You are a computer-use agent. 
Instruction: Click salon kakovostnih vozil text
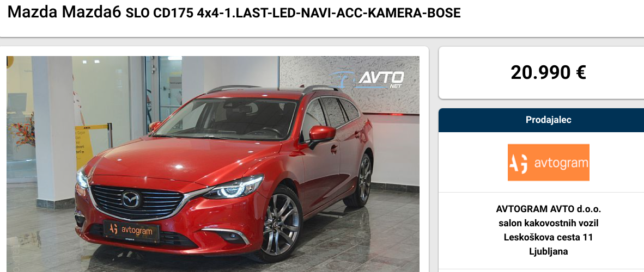(x=548, y=224)
